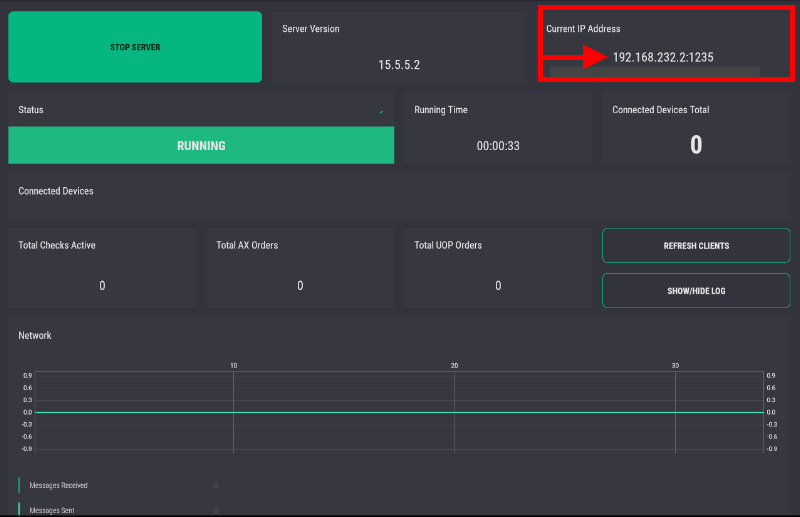Select the IP address 192.168.232.2:1235
This screenshot has width=800, height=517.
663,58
